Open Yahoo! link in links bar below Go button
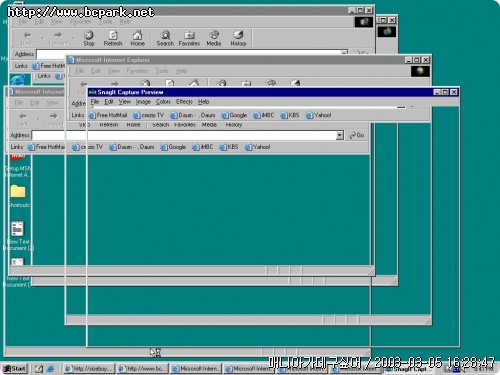500x375 pixels. point(258,147)
